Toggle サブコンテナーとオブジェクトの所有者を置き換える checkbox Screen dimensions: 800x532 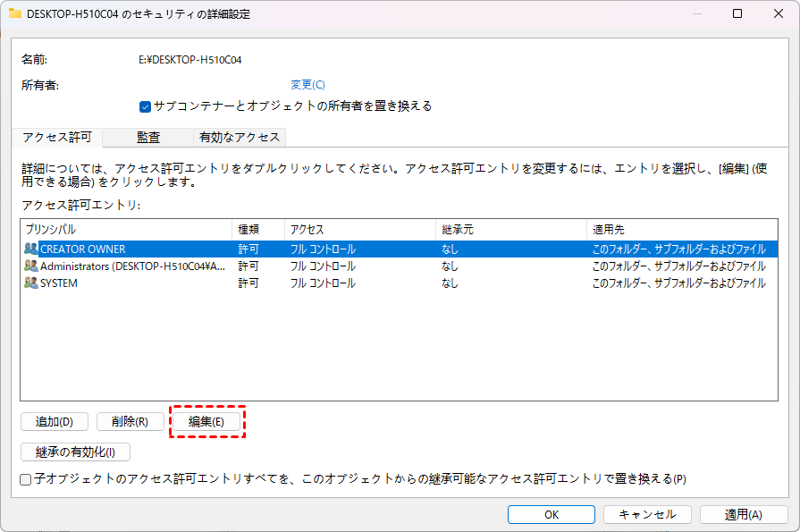pos(146,106)
